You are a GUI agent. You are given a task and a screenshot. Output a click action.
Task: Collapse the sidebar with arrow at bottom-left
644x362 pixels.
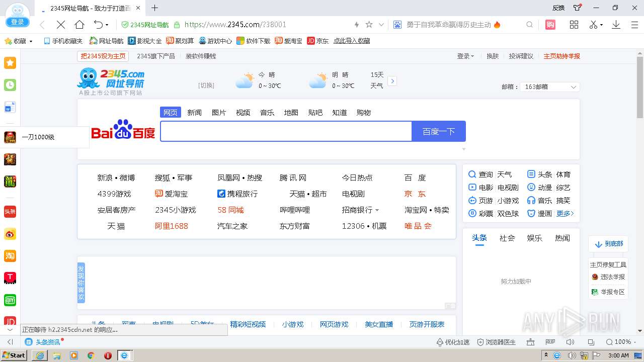pos(10,342)
